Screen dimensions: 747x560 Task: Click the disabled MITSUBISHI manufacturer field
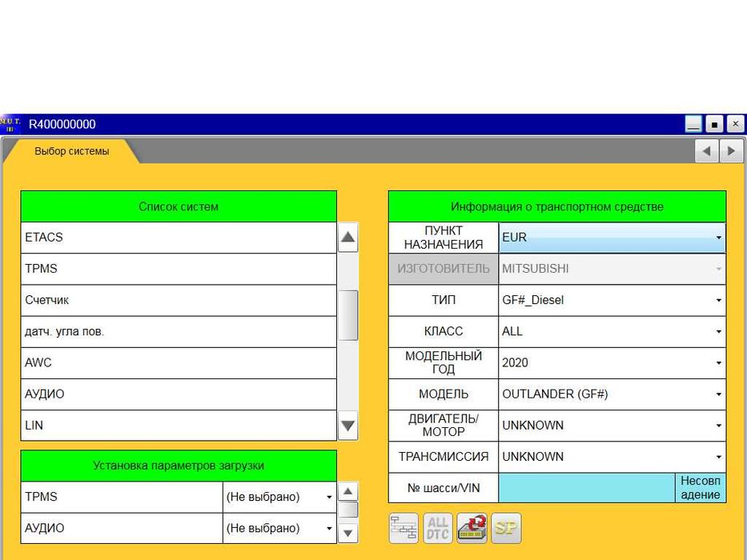point(612,269)
